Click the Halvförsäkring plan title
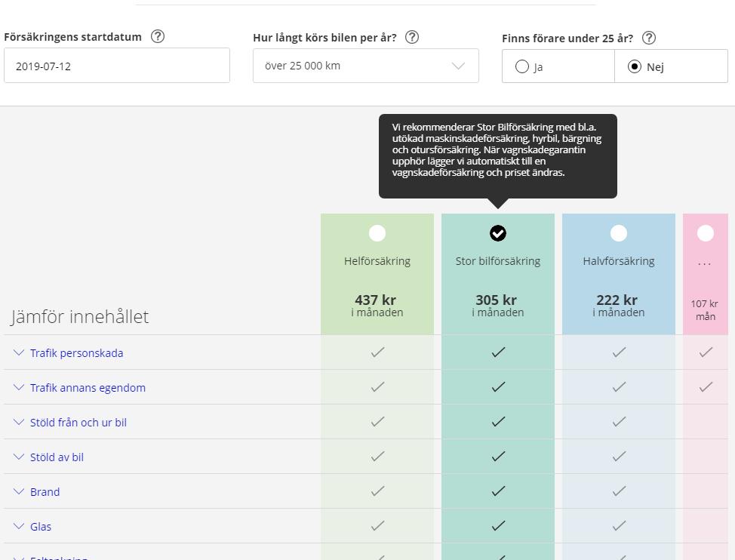 click(619, 261)
